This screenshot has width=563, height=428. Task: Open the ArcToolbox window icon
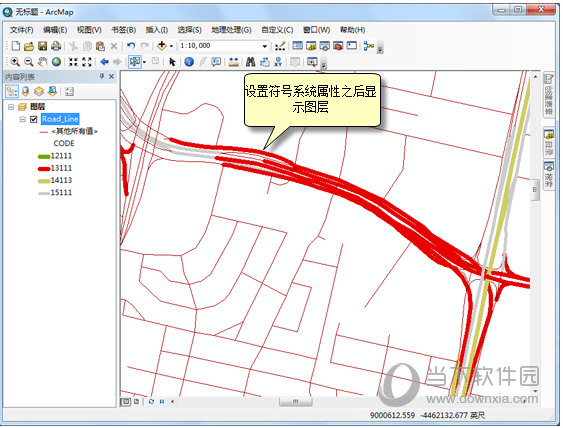[x=338, y=46]
